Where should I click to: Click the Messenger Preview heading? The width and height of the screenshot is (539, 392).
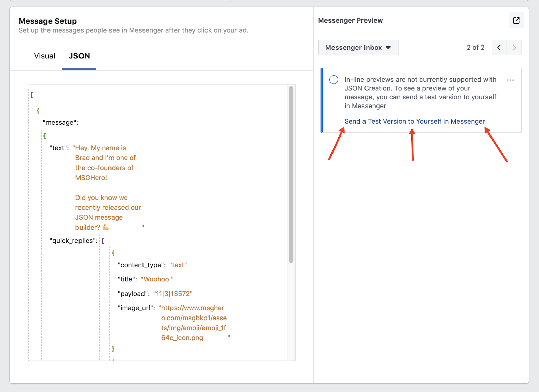pyautogui.click(x=350, y=20)
